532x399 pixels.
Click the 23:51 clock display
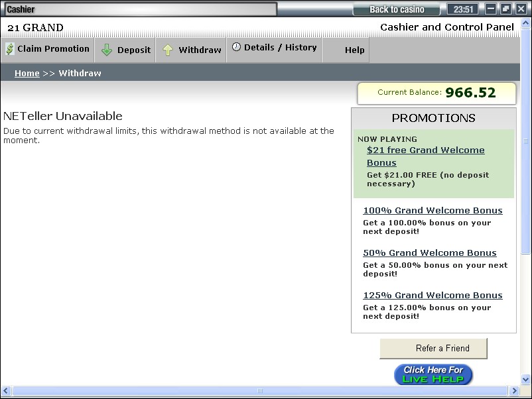click(463, 9)
